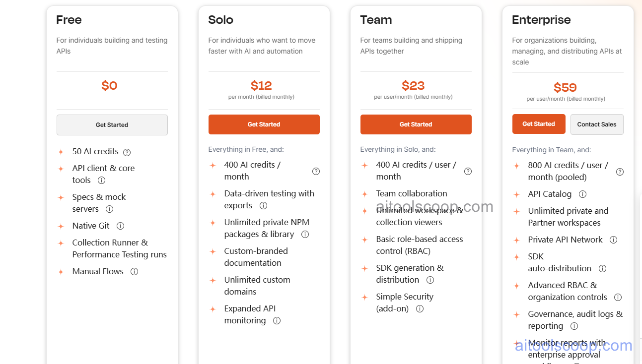The image size is (642, 364).
Task: Click the Solo plan heading
Action: pyautogui.click(x=221, y=20)
